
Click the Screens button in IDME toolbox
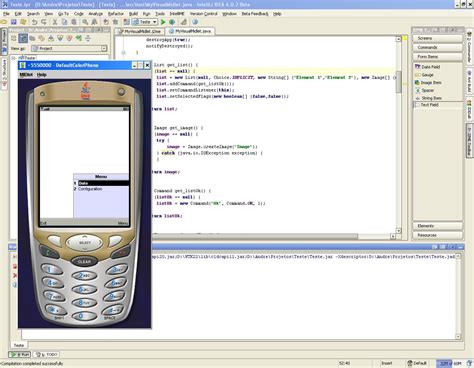(x=437, y=38)
